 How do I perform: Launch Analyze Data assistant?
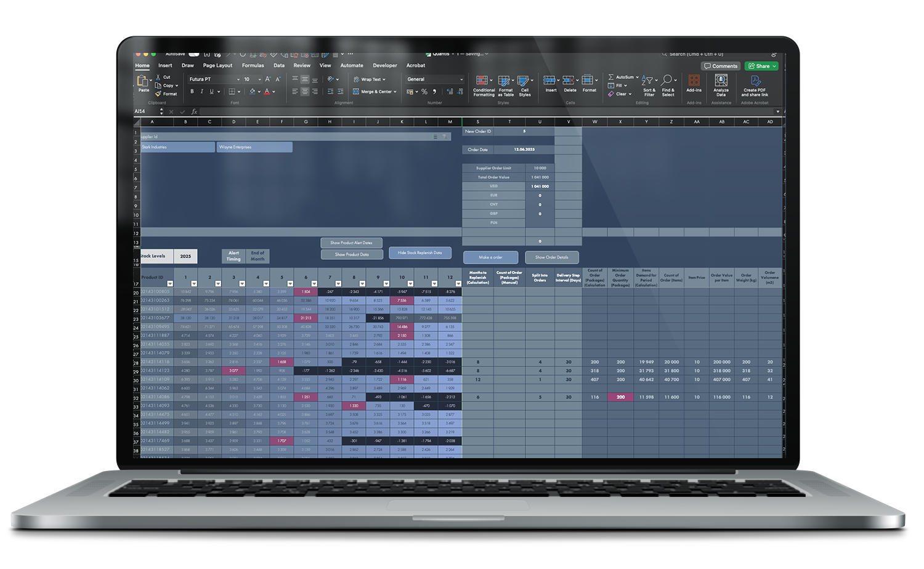point(721,85)
